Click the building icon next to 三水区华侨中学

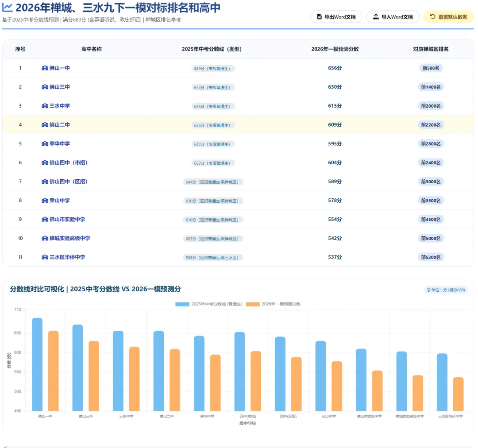click(45, 257)
